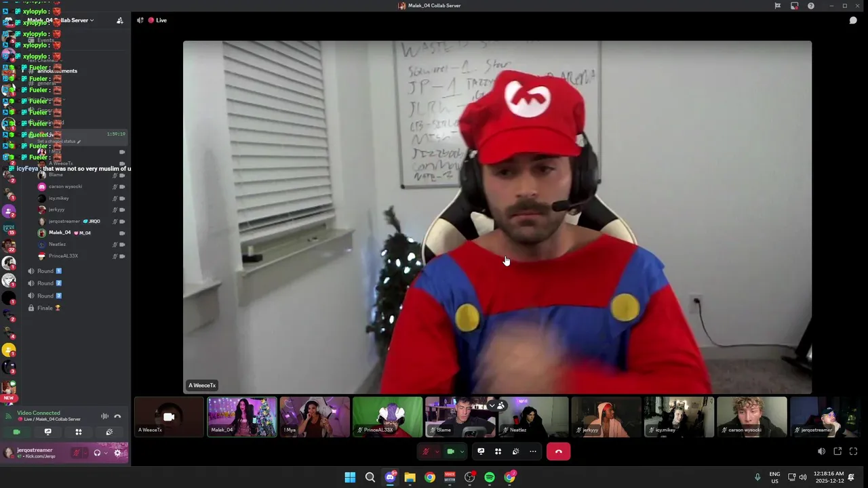This screenshot has width=868, height=488.
Task: Adjust stream volume speaker icon
Action: [821, 451]
